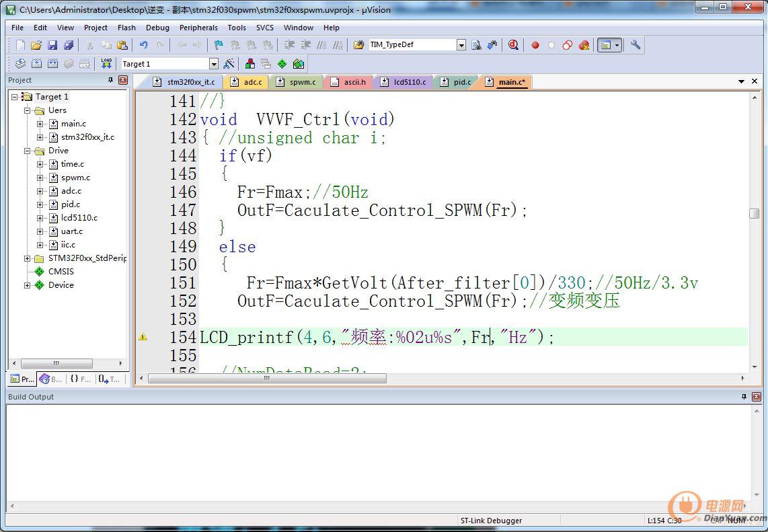The image size is (768, 532).
Task: Open the File menu
Action: pos(17,28)
